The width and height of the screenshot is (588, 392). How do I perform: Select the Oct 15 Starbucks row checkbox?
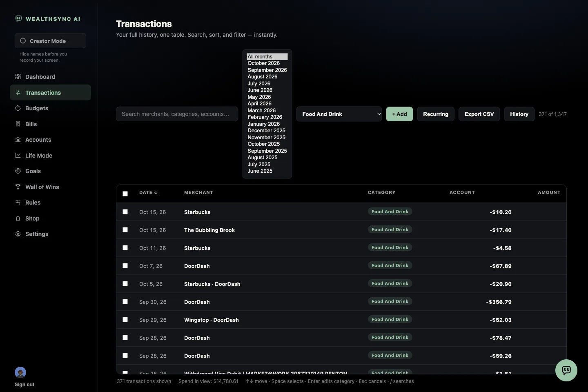point(125,212)
